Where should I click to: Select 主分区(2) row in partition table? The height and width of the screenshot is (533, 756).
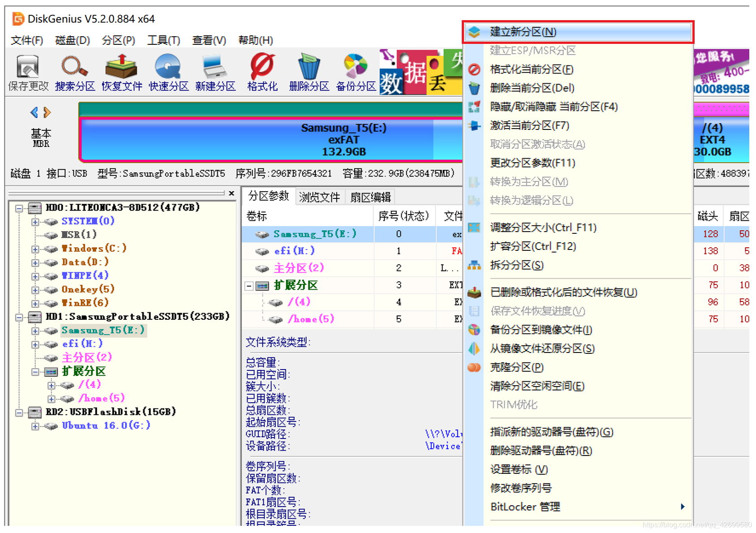tap(352, 268)
